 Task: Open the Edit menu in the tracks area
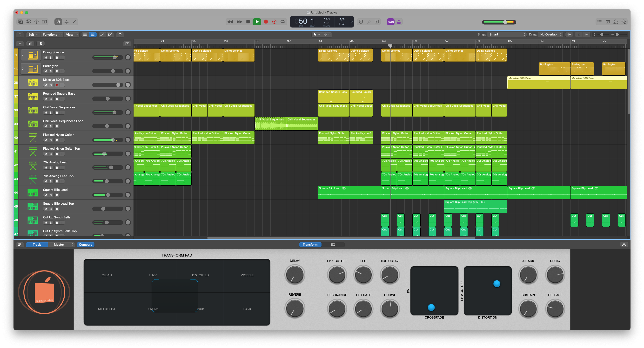pos(33,35)
